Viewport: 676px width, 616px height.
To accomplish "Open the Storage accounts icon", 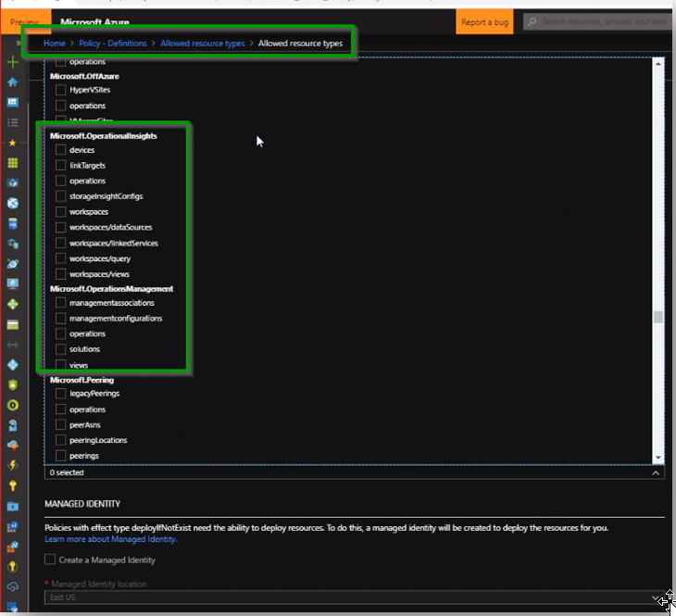I will [13, 325].
